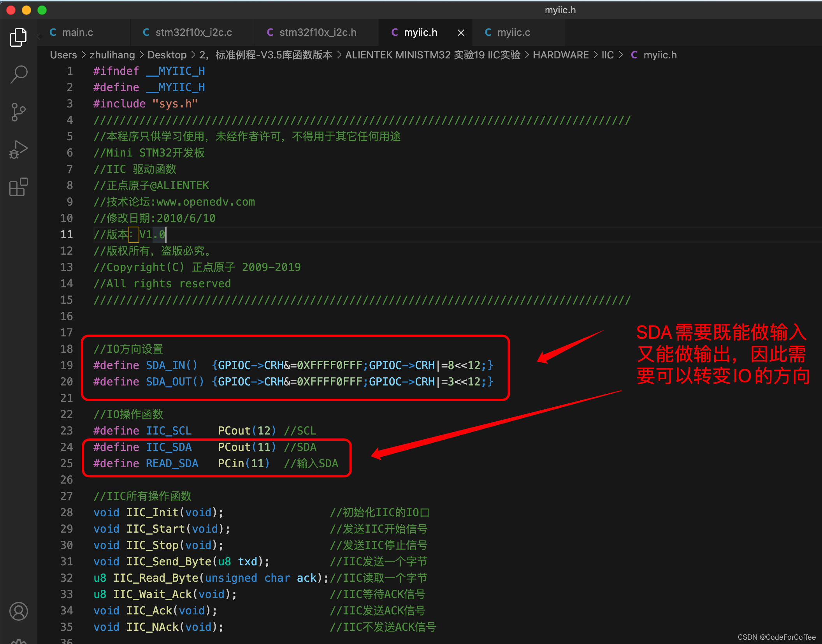Image resolution: width=822 pixels, height=644 pixels.
Task: Switch to the stm32f10x_i2c.c tab
Action: (193, 32)
